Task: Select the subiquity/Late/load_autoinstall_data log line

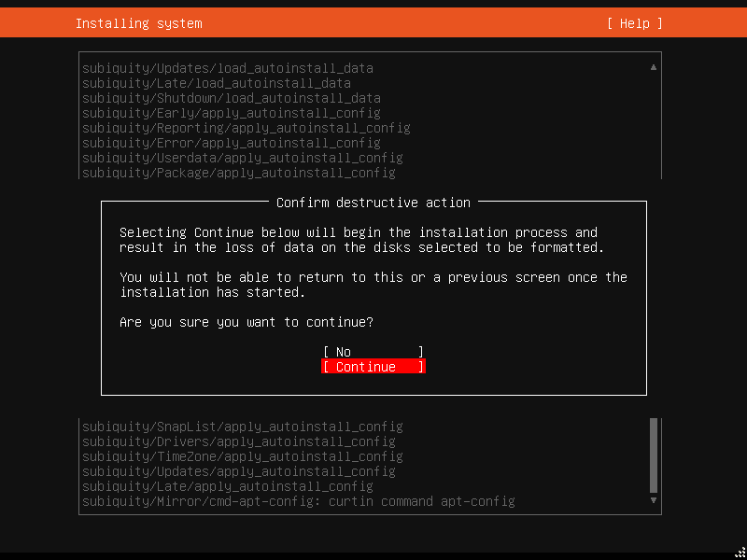Action: click(217, 83)
